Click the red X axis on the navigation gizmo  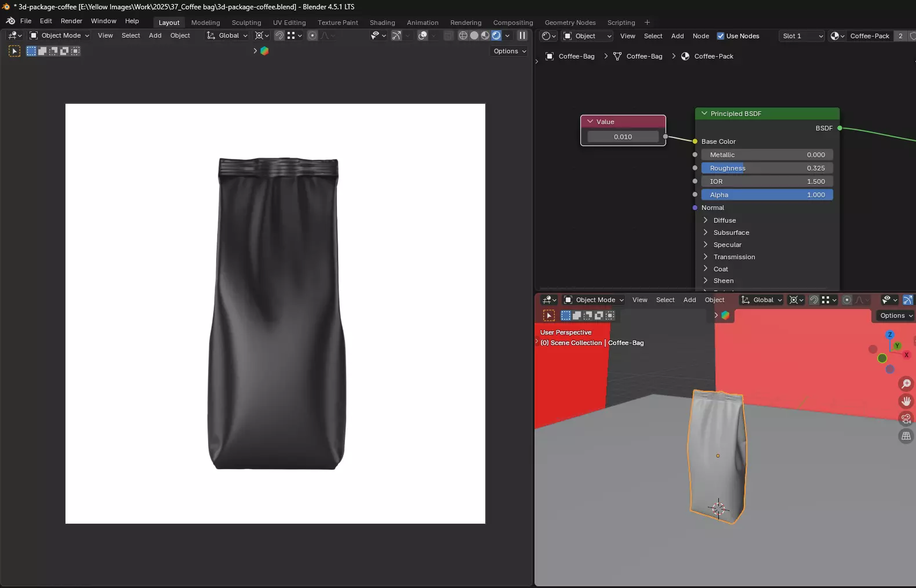906,355
